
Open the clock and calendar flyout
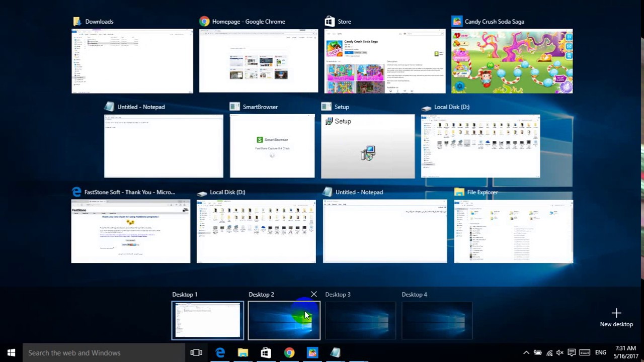[625, 352]
